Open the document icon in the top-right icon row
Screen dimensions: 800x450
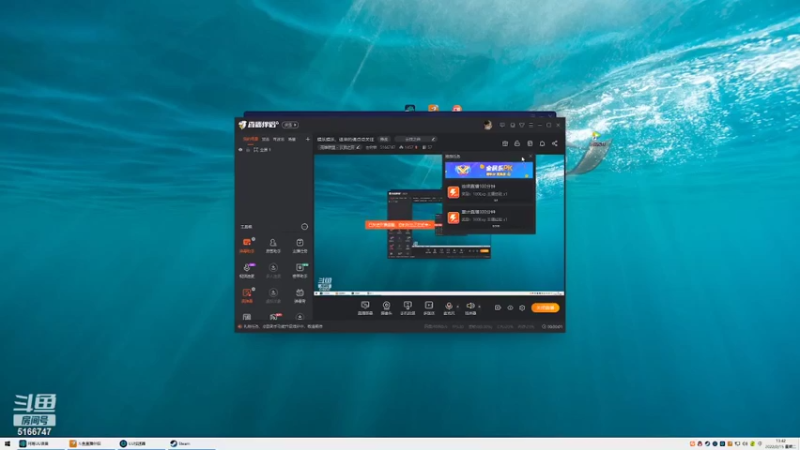530,143
